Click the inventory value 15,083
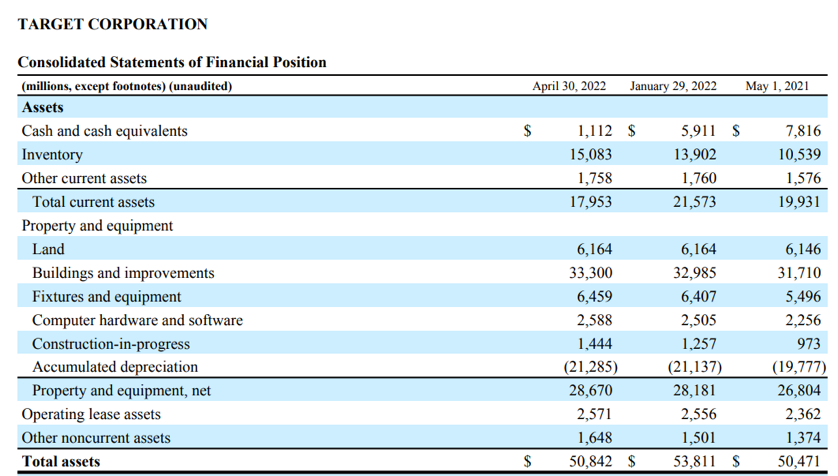 [591, 154]
